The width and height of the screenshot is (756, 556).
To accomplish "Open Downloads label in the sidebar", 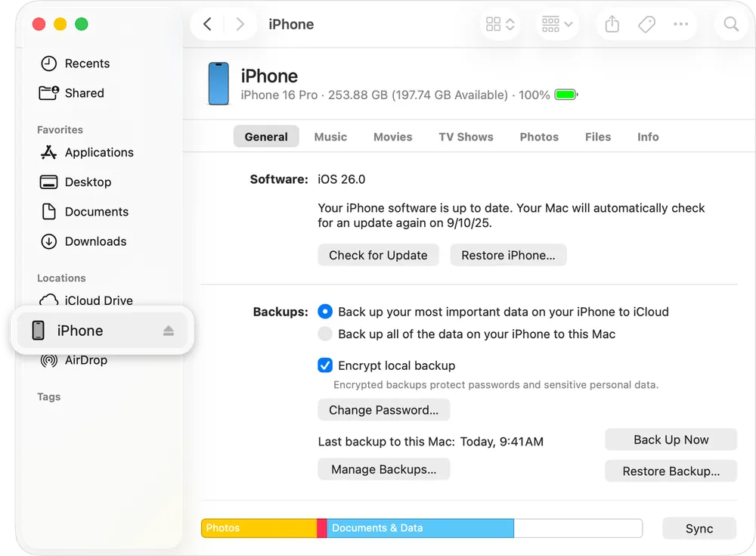I will pos(96,241).
